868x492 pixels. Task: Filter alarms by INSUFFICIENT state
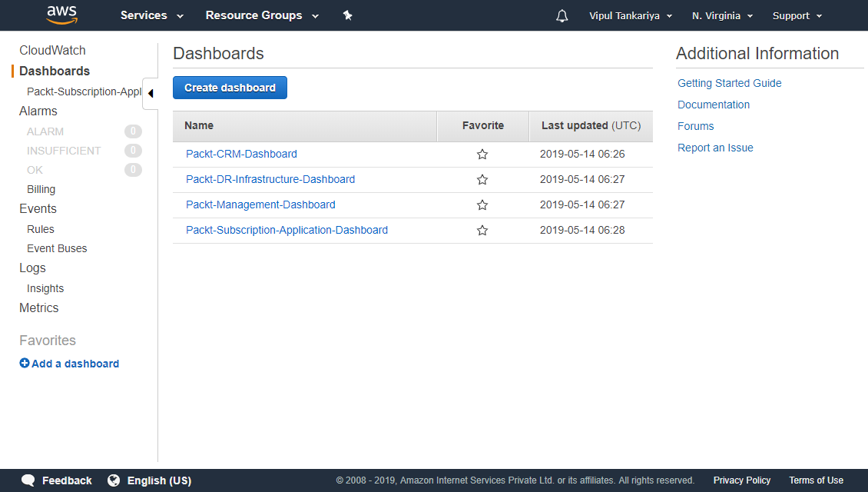coord(64,151)
